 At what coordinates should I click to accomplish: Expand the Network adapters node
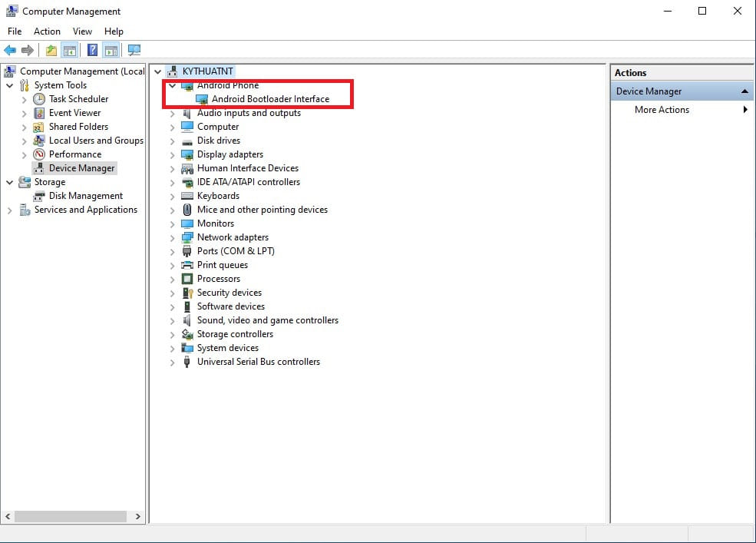pyautogui.click(x=172, y=238)
